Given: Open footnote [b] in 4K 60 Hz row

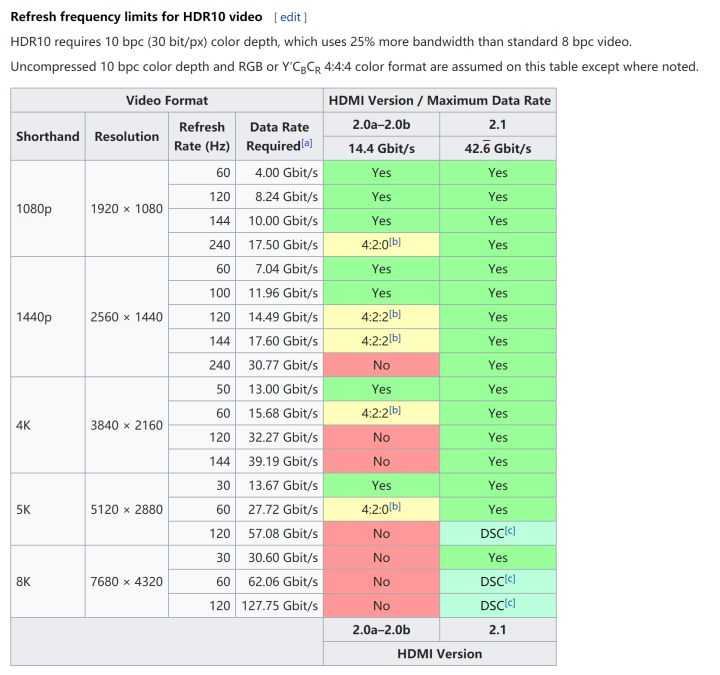Looking at the screenshot, I should click(394, 410).
